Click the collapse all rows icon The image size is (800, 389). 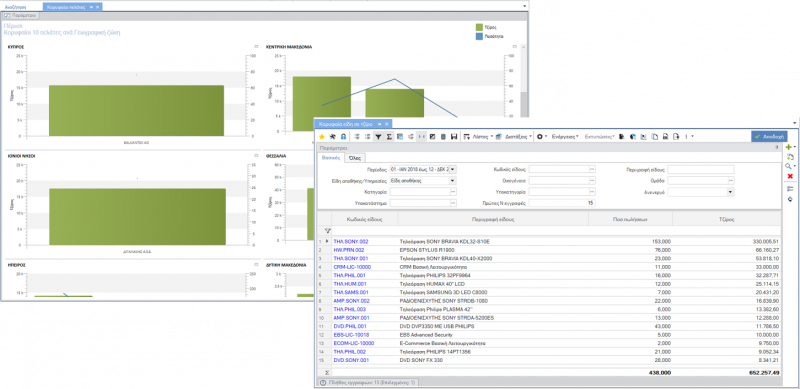367,137
